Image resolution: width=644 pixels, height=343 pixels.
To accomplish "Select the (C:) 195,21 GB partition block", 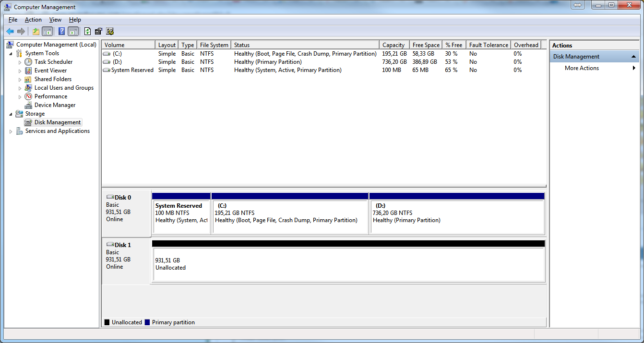I will (290, 213).
